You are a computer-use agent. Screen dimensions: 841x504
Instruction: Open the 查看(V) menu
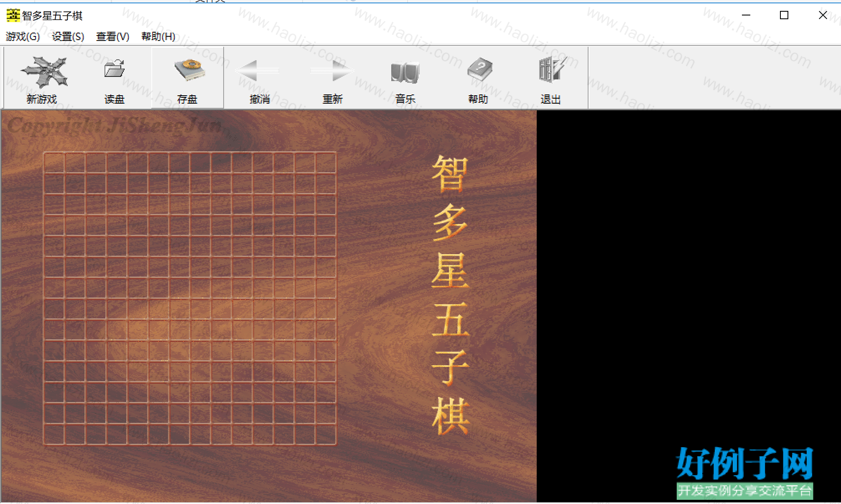click(113, 37)
